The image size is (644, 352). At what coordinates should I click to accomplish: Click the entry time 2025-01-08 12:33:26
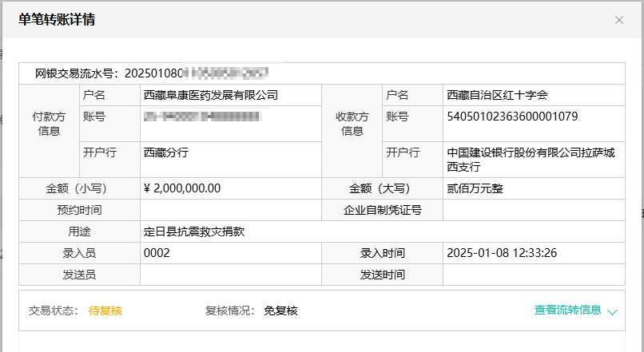pos(502,253)
